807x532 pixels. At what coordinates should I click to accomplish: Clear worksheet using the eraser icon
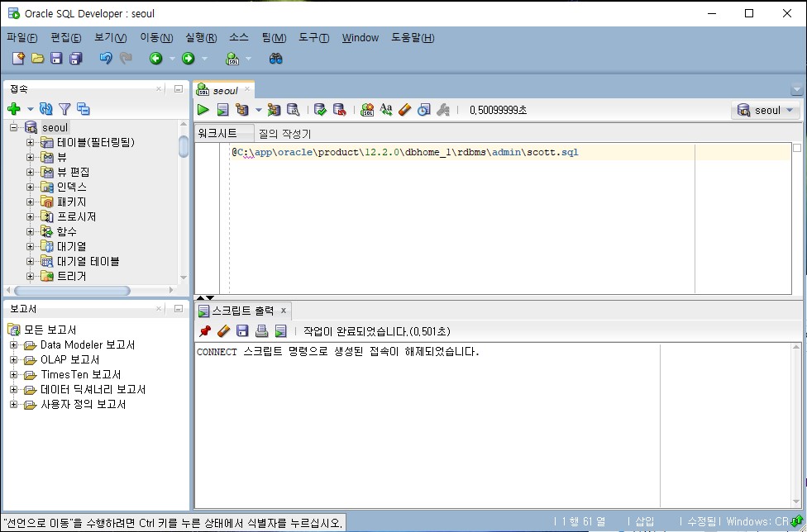click(405, 110)
